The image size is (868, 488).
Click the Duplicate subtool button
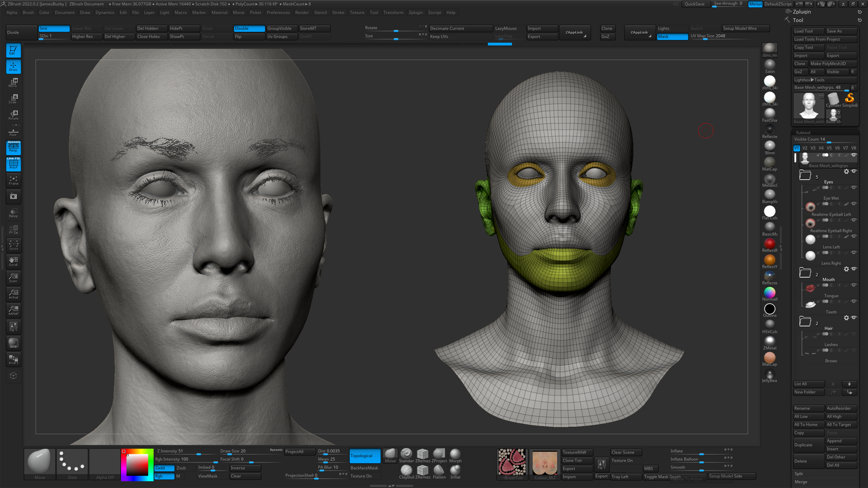tap(808, 445)
